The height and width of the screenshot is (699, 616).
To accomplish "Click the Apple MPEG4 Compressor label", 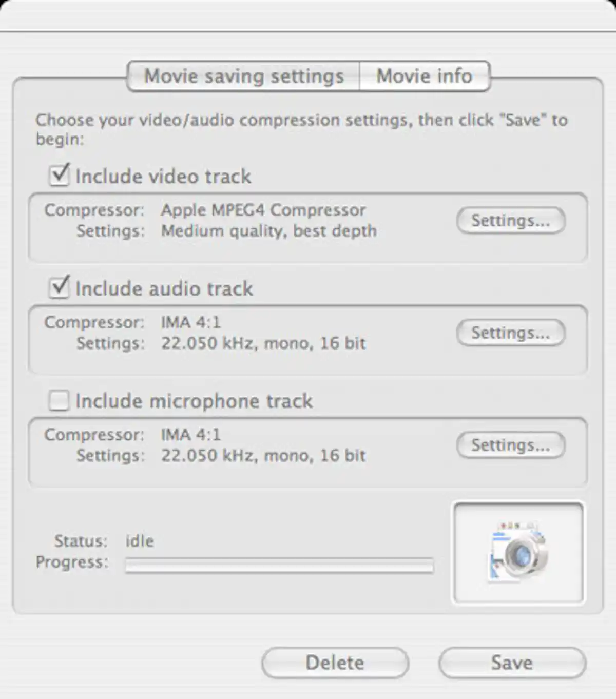I will (263, 210).
